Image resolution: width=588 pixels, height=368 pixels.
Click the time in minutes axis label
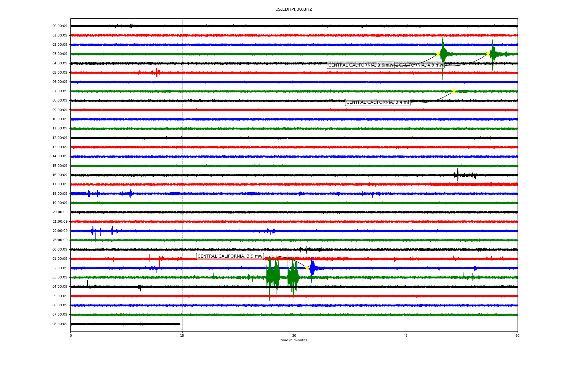point(293,340)
